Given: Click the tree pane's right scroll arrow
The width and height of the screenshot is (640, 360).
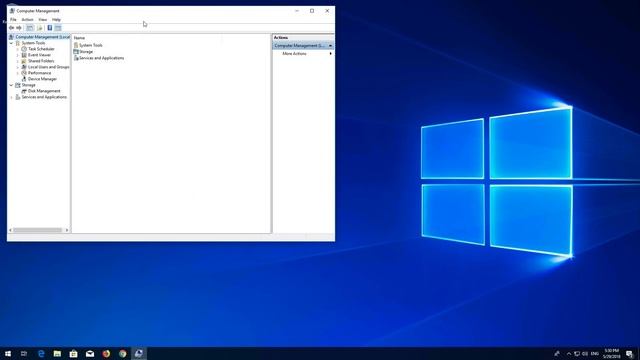Looking at the screenshot, I should click(67, 230).
